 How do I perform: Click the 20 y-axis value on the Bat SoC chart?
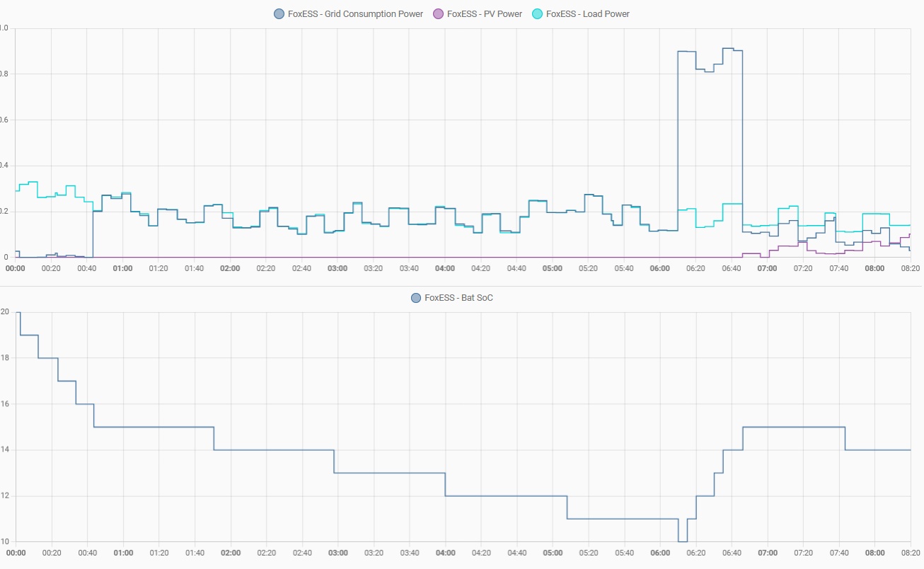click(x=4, y=312)
